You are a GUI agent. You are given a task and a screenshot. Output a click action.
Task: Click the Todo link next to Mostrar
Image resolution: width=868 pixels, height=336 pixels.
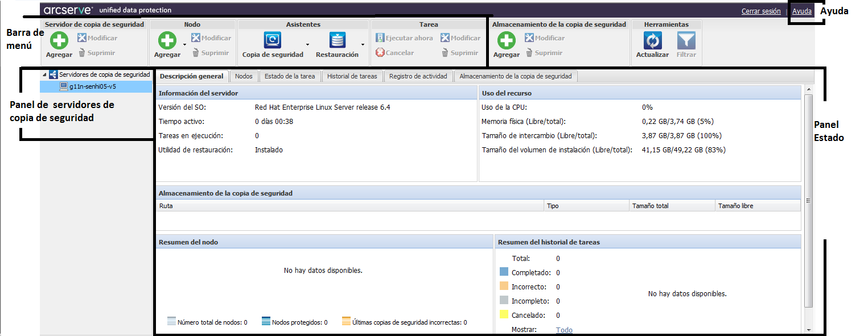coord(564,330)
